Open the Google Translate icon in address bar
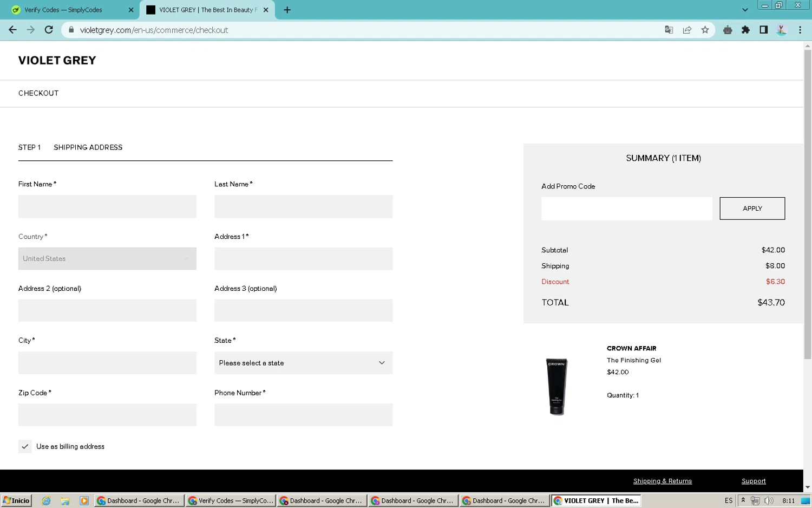This screenshot has width=812, height=508. pyautogui.click(x=669, y=30)
